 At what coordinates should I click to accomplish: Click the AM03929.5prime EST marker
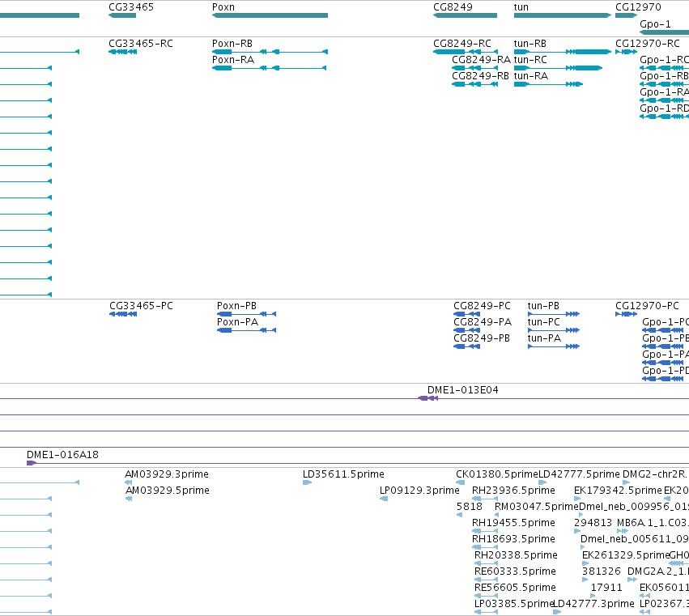pyautogui.click(x=129, y=499)
